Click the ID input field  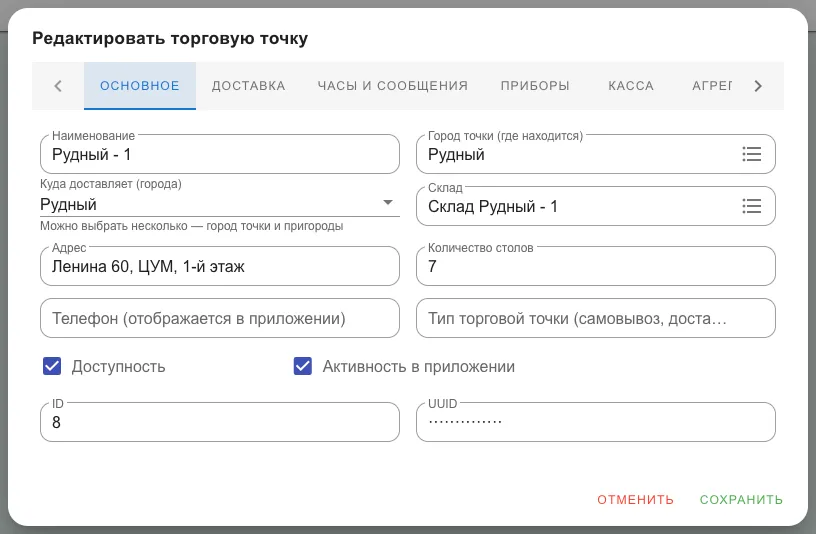pyautogui.click(x=220, y=422)
